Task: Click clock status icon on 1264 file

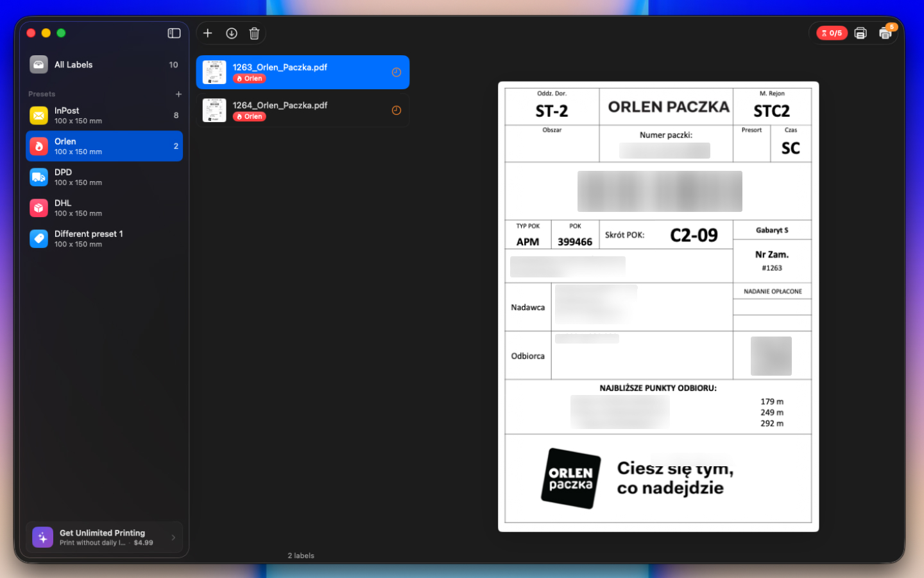Action: point(397,110)
